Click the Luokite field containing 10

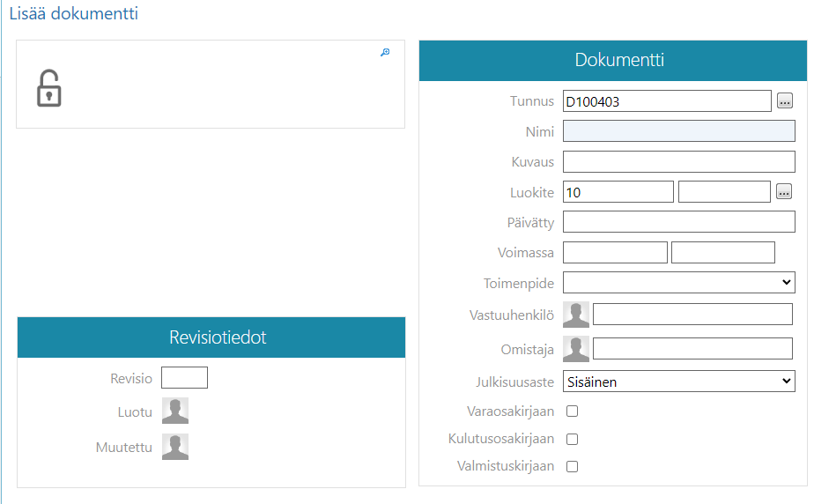point(618,192)
